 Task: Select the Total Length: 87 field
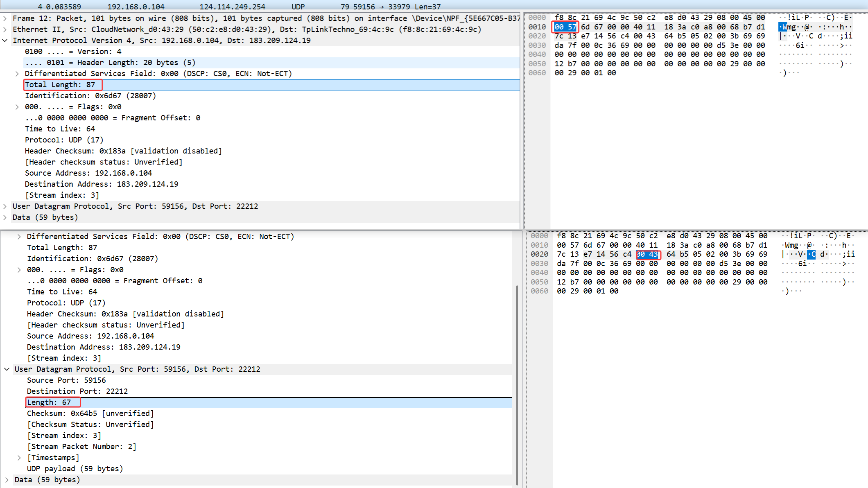click(60, 85)
